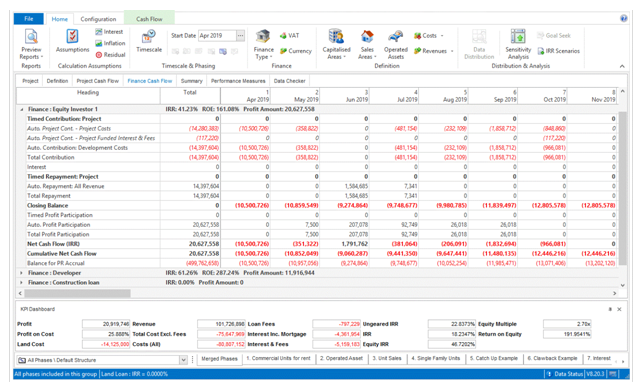This screenshot has height=389, width=639.
Task: Click the Goal Seek tool
Action: tap(553, 36)
